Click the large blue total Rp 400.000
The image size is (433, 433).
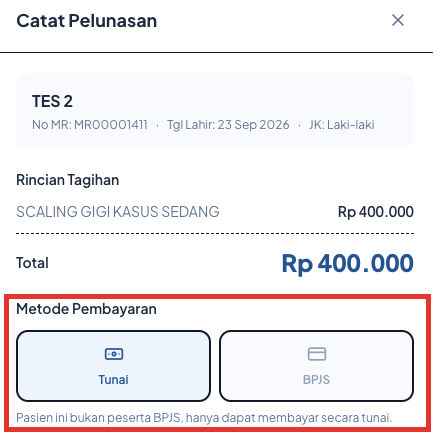point(348,264)
